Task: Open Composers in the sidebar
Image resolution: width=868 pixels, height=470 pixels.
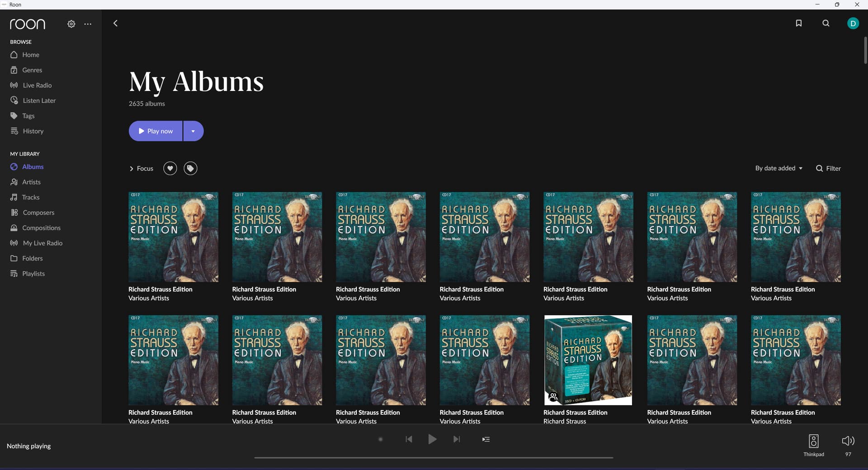Action: [x=38, y=213]
